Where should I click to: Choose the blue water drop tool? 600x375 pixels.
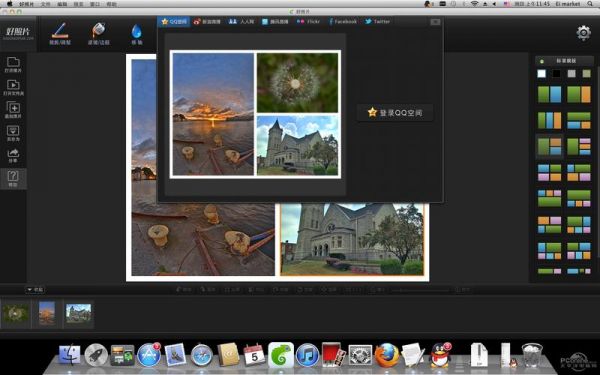pos(137,34)
